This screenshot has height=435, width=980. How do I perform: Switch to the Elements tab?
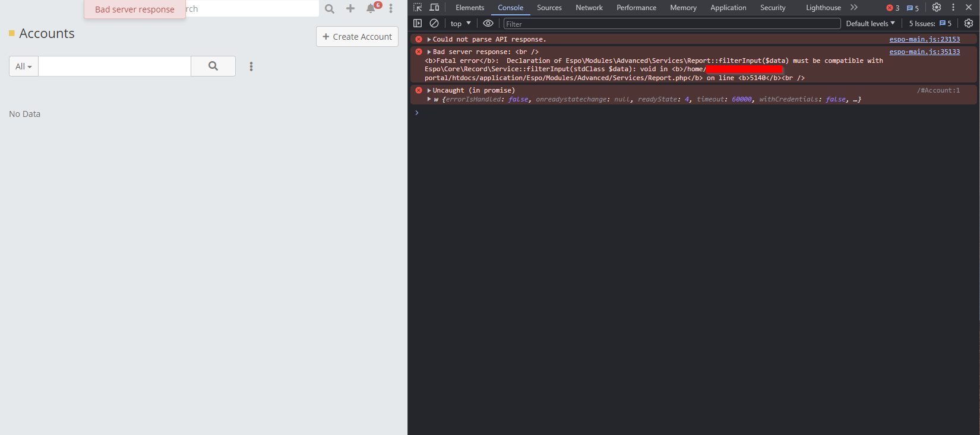click(470, 8)
